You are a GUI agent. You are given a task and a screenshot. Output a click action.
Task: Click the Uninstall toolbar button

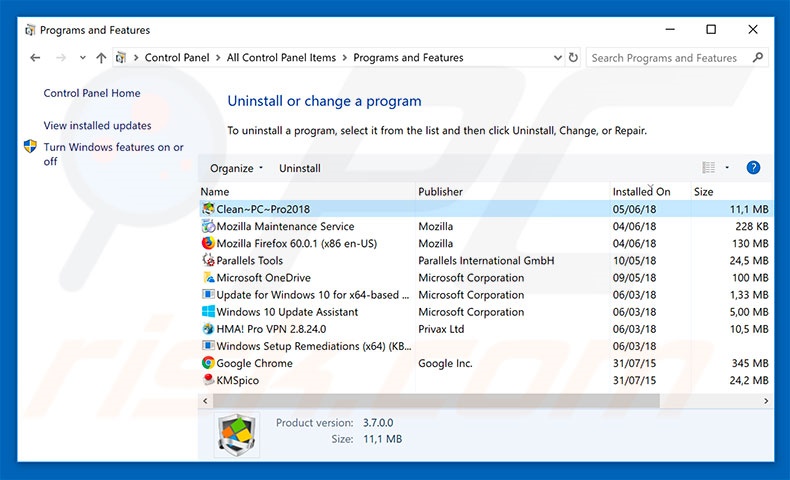(300, 168)
